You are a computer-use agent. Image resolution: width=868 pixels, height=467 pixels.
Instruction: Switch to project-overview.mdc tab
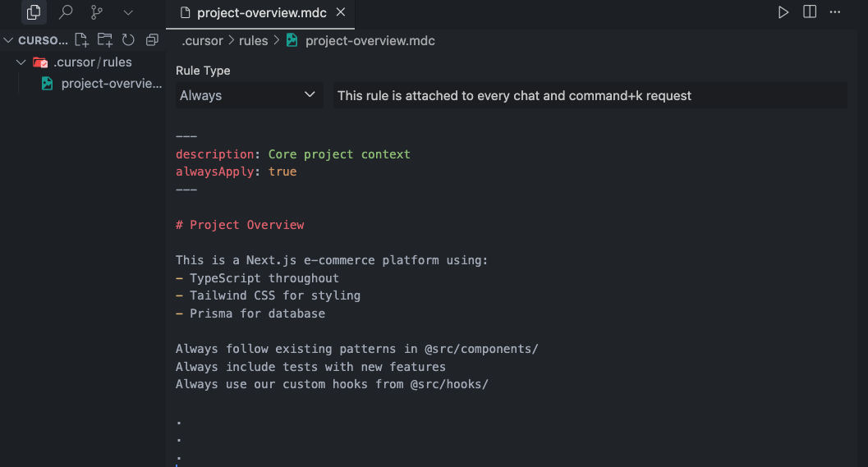click(x=261, y=13)
